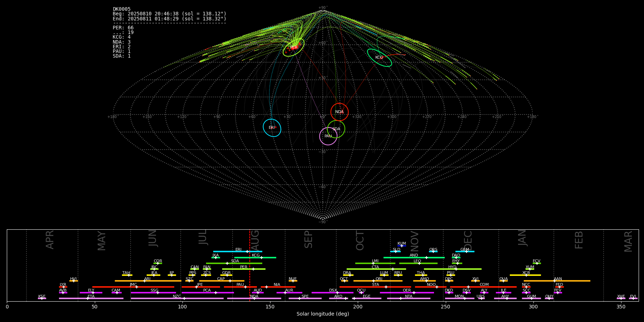Click the AUG month label in the timeline

255,240
